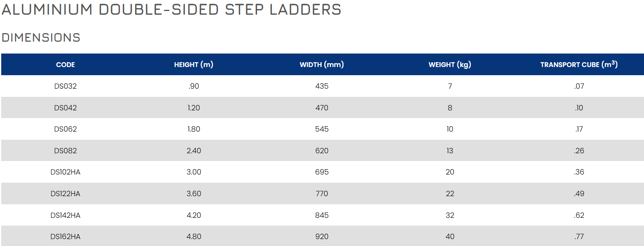Click the 4.80 height value
Screen dimensions: 644x246
coord(194,237)
